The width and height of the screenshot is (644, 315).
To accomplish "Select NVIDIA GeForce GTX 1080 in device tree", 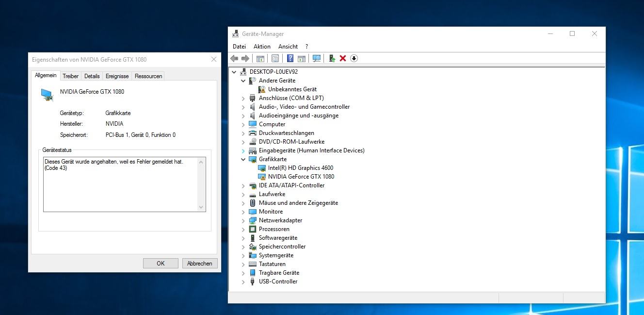I will point(301,177).
